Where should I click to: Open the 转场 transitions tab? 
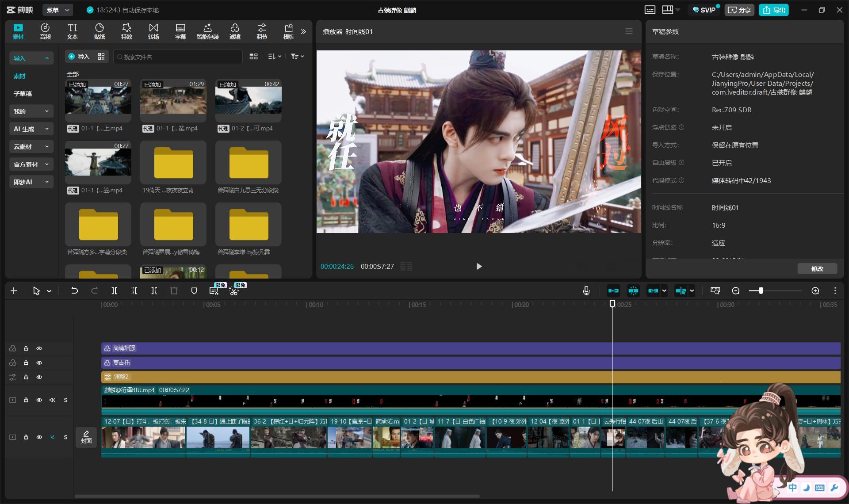tap(153, 31)
